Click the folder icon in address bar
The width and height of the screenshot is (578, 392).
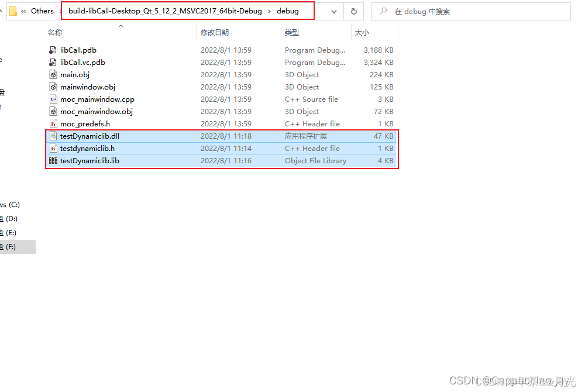coord(13,12)
